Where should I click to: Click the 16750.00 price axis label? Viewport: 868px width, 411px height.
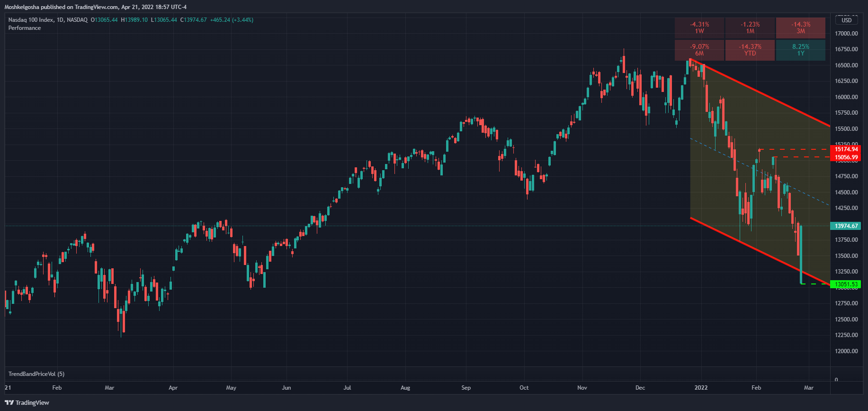[846, 49]
